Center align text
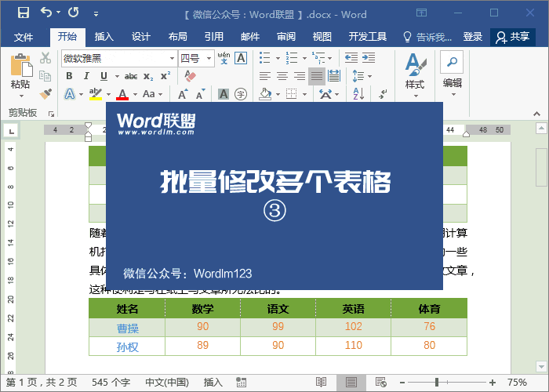Image resolution: width=549 pixels, height=392 pixels. coord(282,76)
